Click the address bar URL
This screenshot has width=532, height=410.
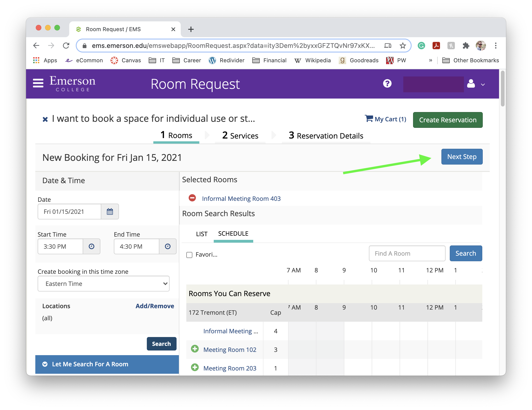point(233,46)
